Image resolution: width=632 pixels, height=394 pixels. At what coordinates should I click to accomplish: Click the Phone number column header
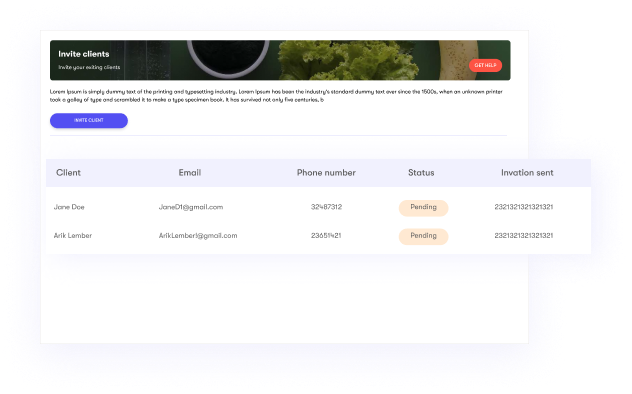pyautogui.click(x=326, y=172)
